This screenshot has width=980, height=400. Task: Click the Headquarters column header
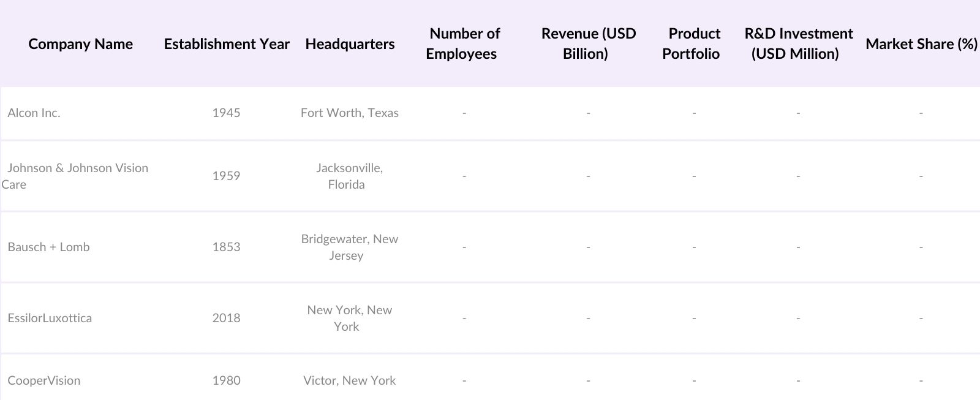coord(350,44)
